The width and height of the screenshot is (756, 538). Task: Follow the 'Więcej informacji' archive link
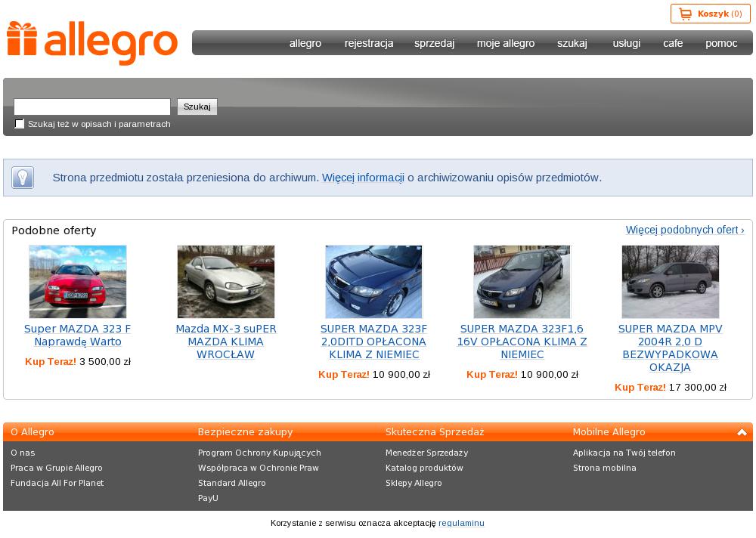click(363, 178)
